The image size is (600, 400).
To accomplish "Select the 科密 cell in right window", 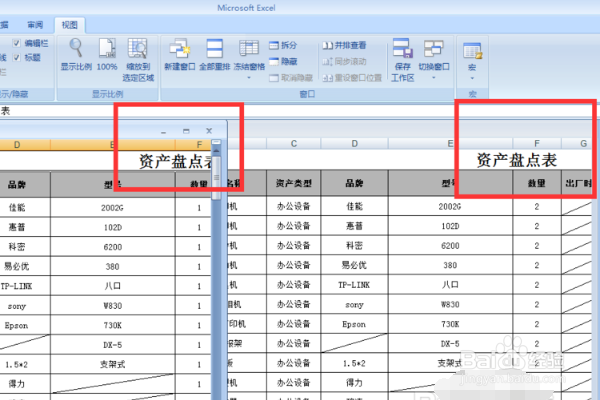I will [355, 246].
